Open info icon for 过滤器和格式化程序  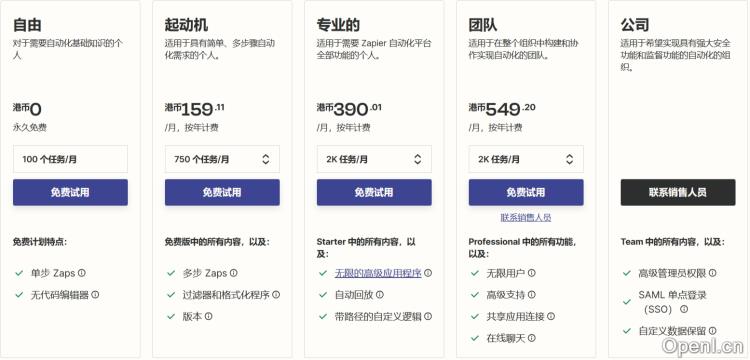[x=276, y=295]
